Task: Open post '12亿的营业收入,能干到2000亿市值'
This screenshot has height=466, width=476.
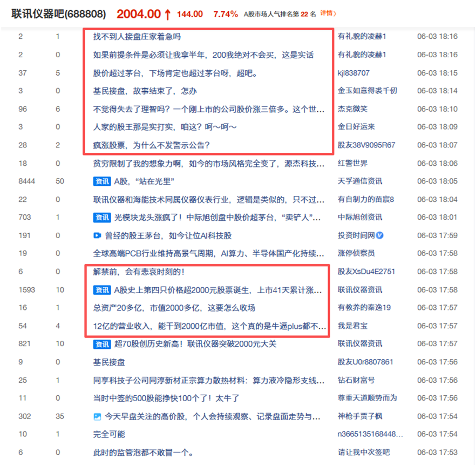Action: click(x=209, y=326)
